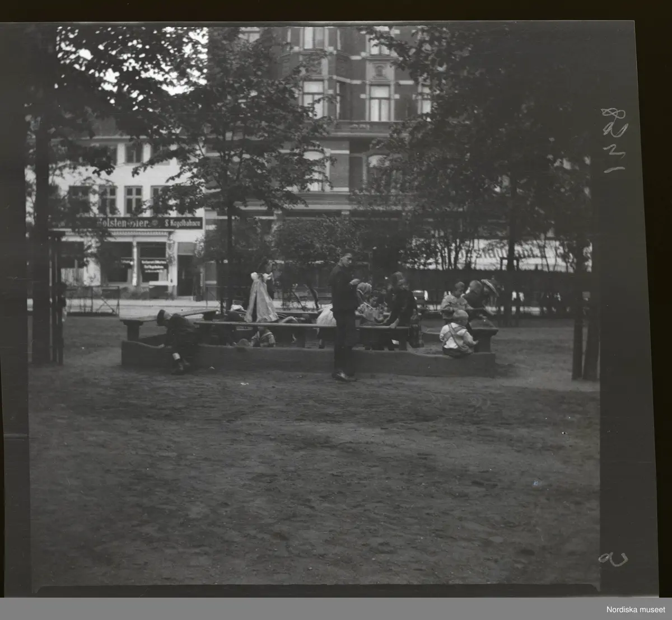This screenshot has height=620, width=672.
Task: Click the shop doorway beneath the beer sign
Action: (185, 274)
